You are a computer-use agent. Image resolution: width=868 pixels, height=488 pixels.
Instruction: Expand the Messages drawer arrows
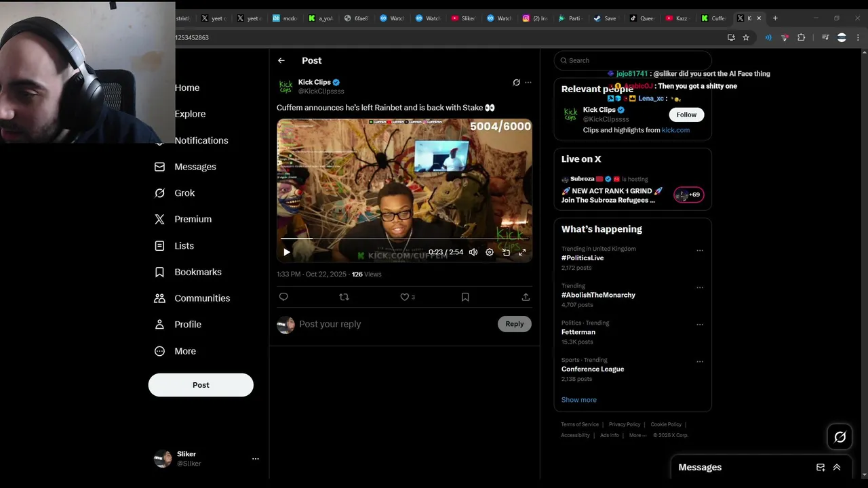pos(837,467)
